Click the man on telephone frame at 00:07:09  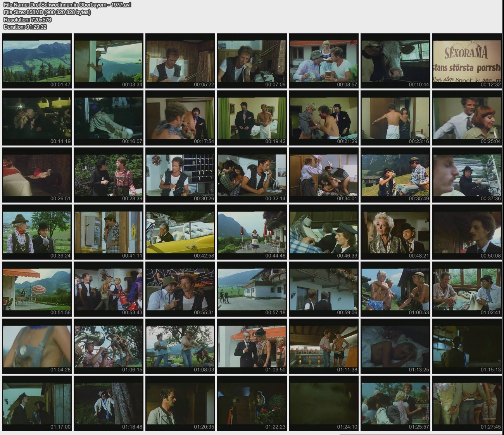(252, 61)
